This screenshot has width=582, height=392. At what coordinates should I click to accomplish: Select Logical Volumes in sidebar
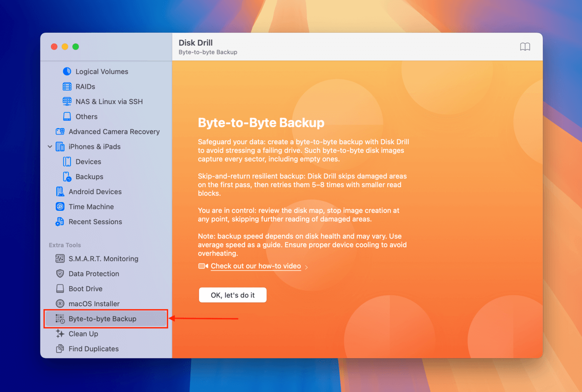click(x=102, y=71)
